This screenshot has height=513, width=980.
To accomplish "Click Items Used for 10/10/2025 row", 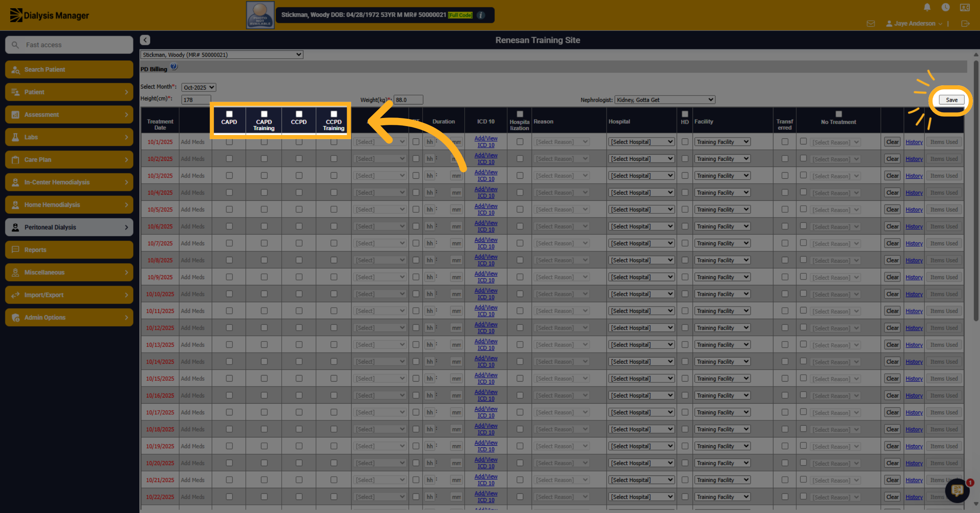I will [x=944, y=294].
